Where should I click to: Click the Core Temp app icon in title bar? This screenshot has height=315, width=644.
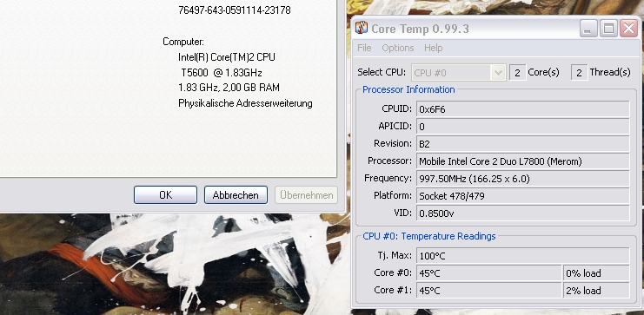coord(362,28)
